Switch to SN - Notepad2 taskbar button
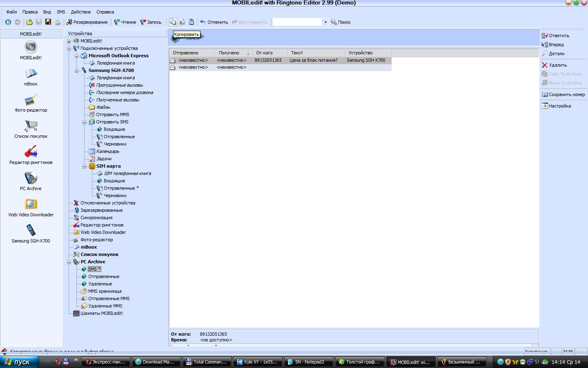This screenshot has height=368, width=588. [x=309, y=362]
